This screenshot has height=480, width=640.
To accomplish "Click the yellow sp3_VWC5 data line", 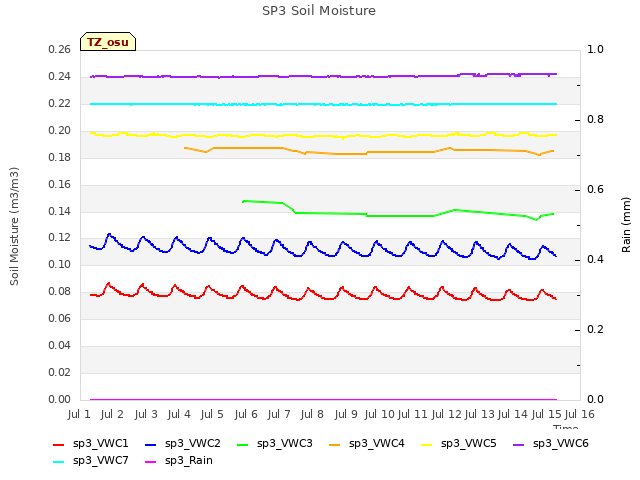I will 323,135.
